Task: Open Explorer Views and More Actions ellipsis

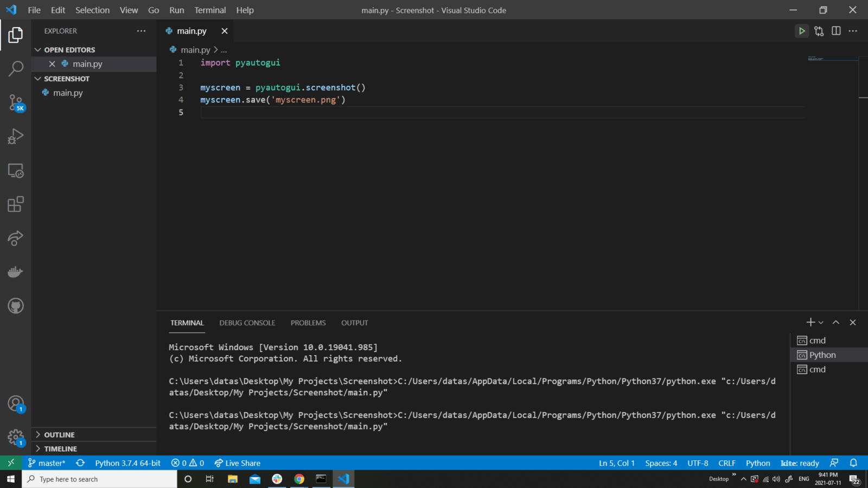Action: tap(141, 31)
